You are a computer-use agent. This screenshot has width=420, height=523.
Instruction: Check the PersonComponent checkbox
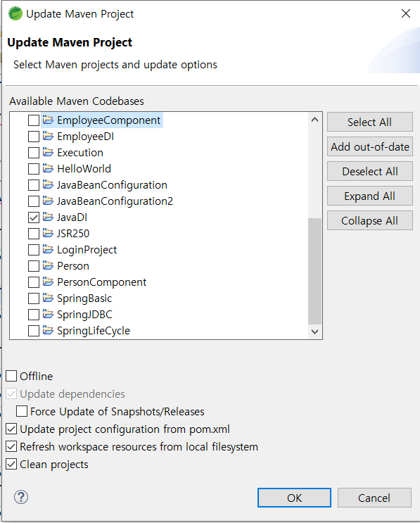pyautogui.click(x=34, y=282)
